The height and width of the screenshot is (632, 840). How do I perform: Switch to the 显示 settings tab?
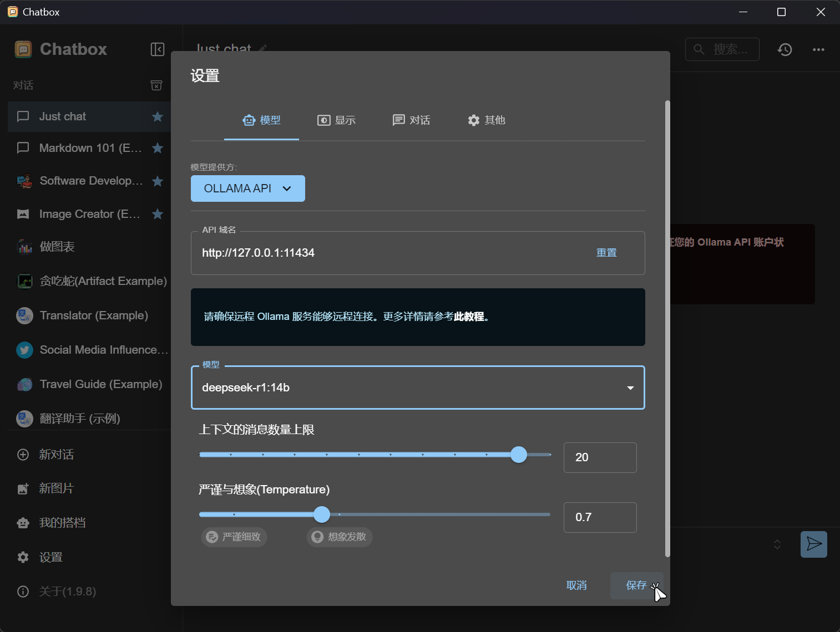tap(336, 120)
